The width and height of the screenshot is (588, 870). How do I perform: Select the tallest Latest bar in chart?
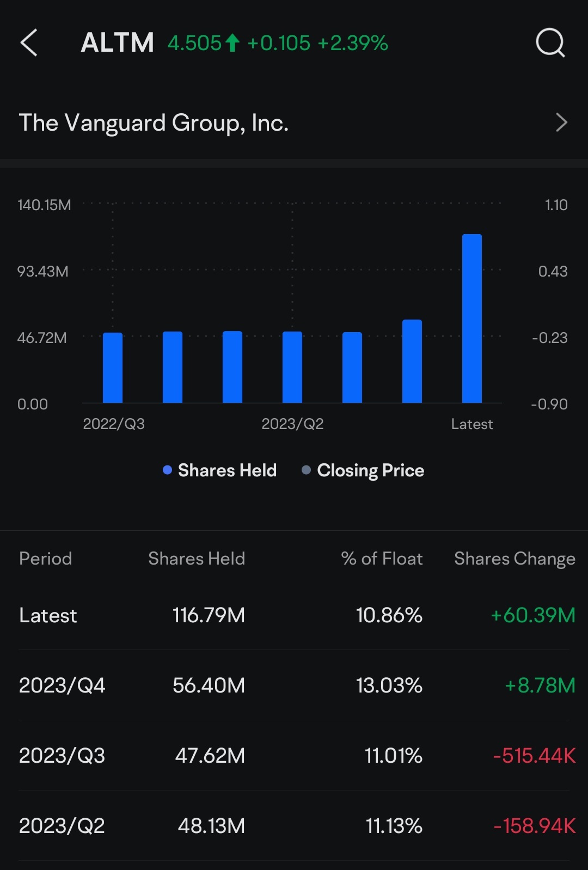(472, 318)
